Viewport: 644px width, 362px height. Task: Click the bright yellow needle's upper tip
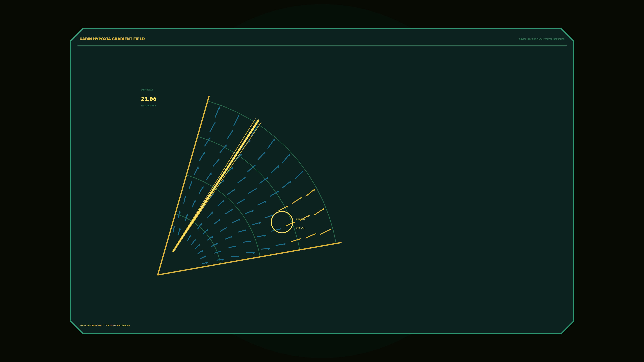point(258,121)
